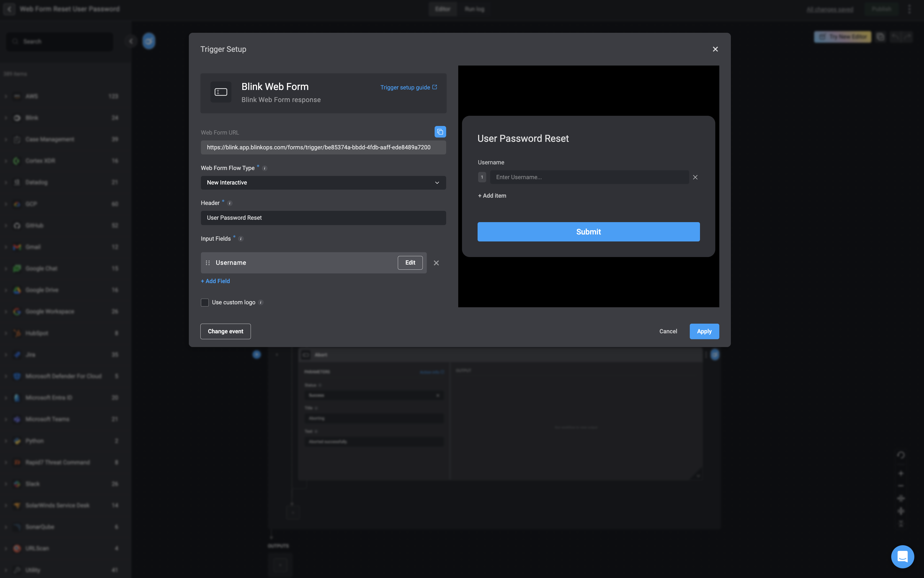The height and width of the screenshot is (578, 924).
Task: Click the HubSpot icon in sidebar
Action: [x=17, y=333]
